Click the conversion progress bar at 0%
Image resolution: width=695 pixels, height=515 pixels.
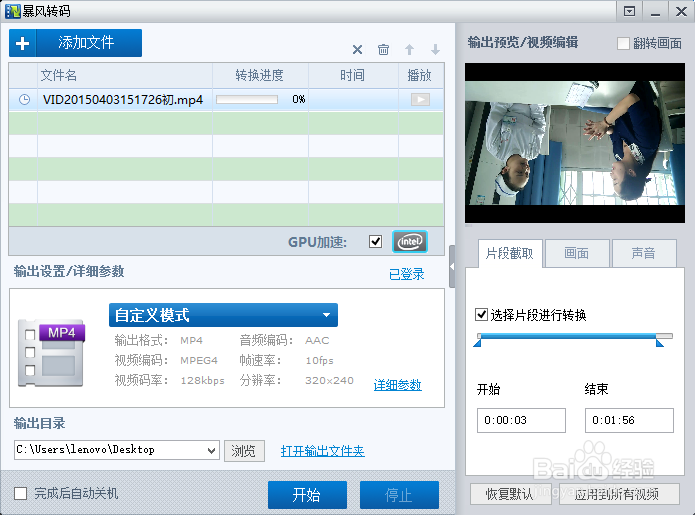(x=247, y=99)
